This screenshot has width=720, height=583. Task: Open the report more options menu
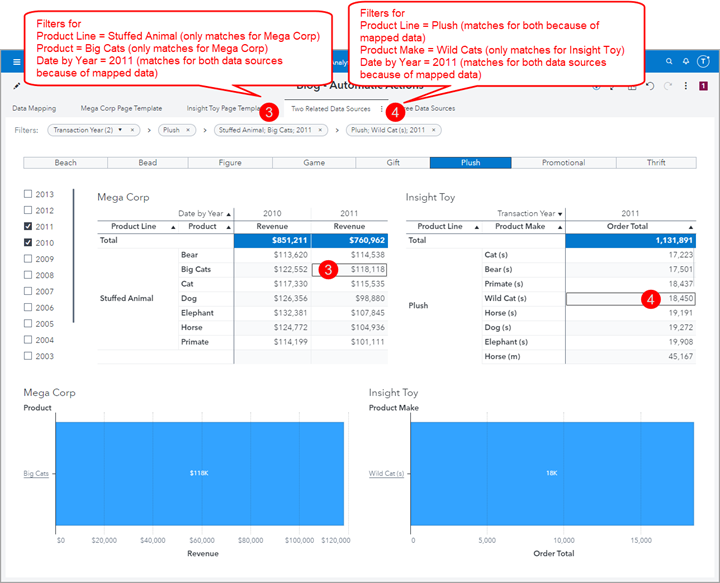[686, 86]
